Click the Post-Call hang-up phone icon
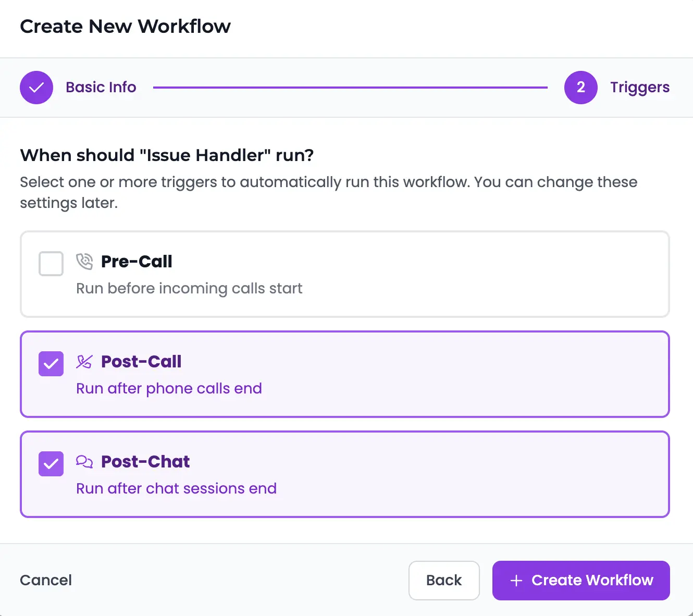This screenshot has width=693, height=616. pyautogui.click(x=84, y=361)
